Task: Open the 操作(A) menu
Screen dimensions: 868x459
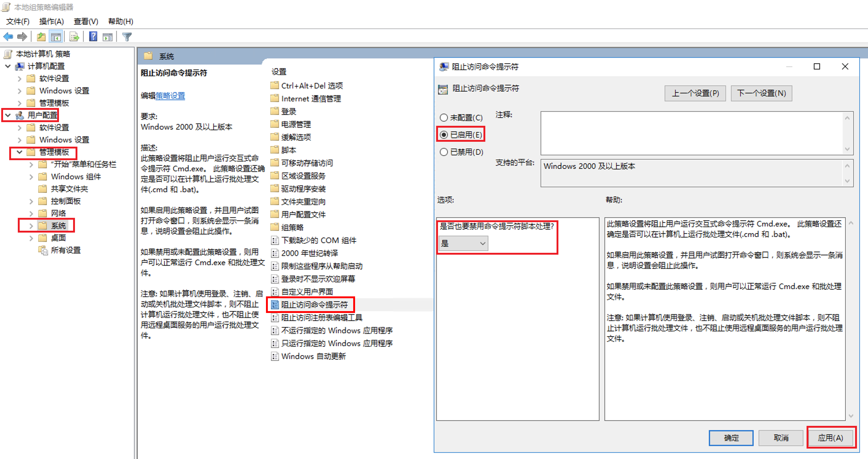Action: [x=52, y=21]
